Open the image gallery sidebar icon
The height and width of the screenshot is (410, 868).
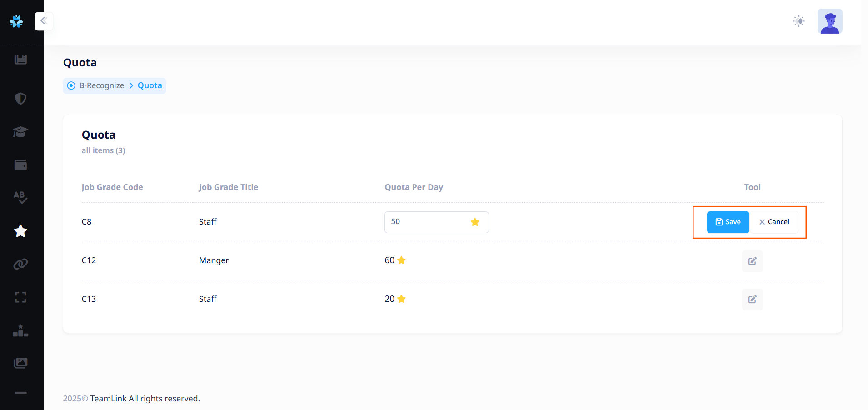(20, 363)
